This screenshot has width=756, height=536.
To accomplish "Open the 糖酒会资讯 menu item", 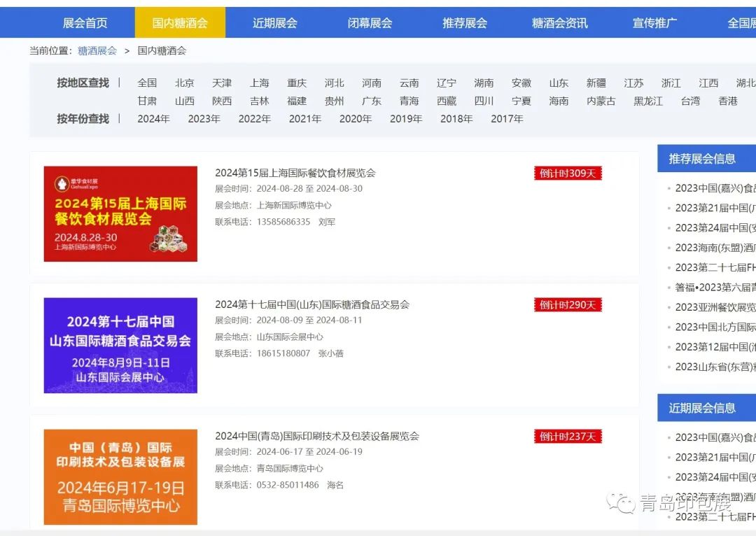I will (x=559, y=23).
